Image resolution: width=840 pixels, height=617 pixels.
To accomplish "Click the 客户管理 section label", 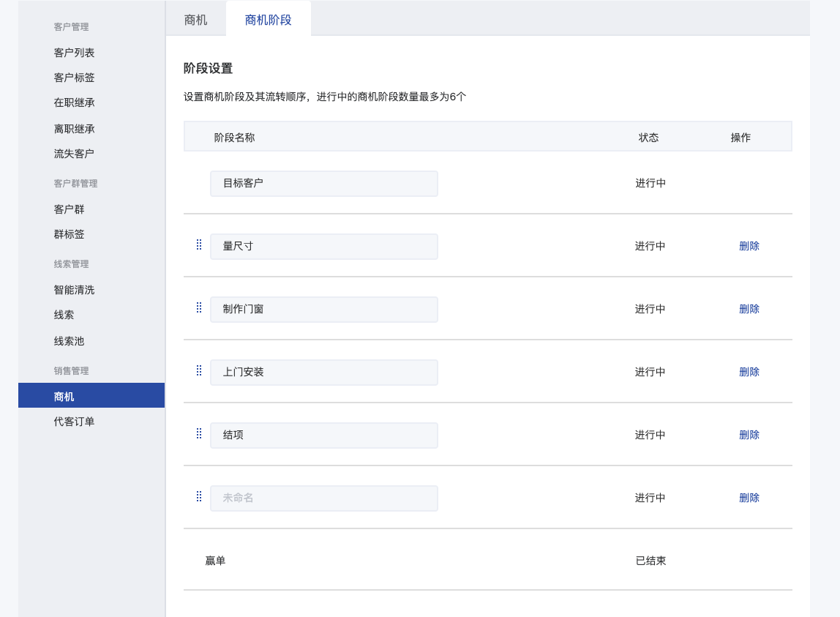I will tap(71, 27).
